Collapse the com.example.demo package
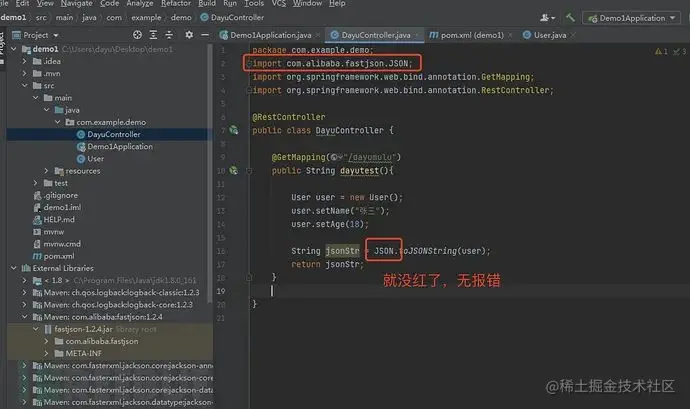 [x=58, y=122]
